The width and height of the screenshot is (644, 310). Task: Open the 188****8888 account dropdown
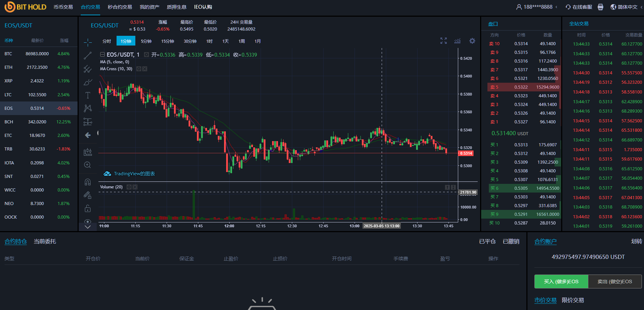(538, 7)
